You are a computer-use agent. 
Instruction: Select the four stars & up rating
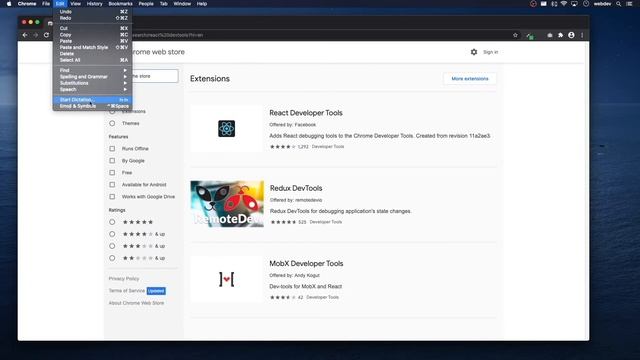coord(112,234)
